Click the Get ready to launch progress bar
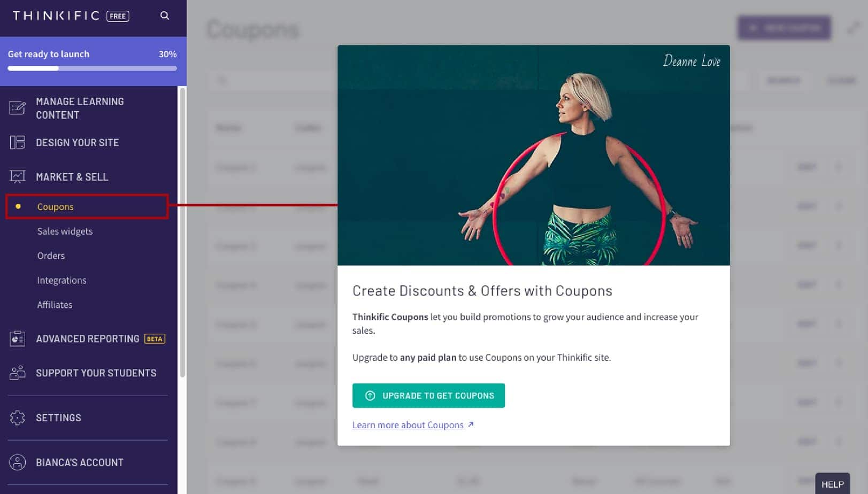The width and height of the screenshot is (868, 494). [92, 68]
